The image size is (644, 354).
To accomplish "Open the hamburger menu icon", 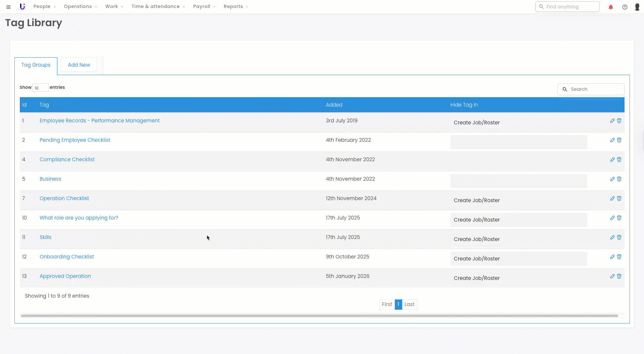I will tap(8, 7).
